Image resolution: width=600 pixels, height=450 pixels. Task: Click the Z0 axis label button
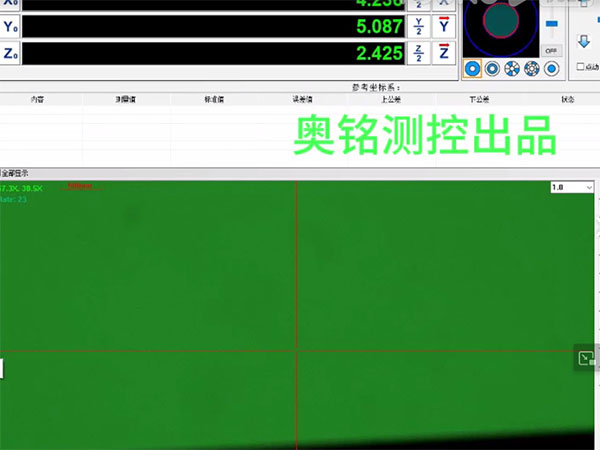(10, 53)
